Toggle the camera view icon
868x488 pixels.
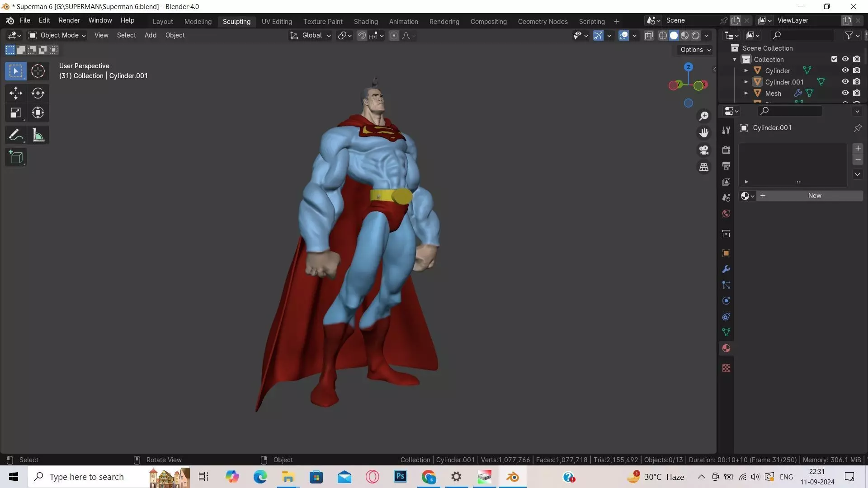click(x=704, y=150)
